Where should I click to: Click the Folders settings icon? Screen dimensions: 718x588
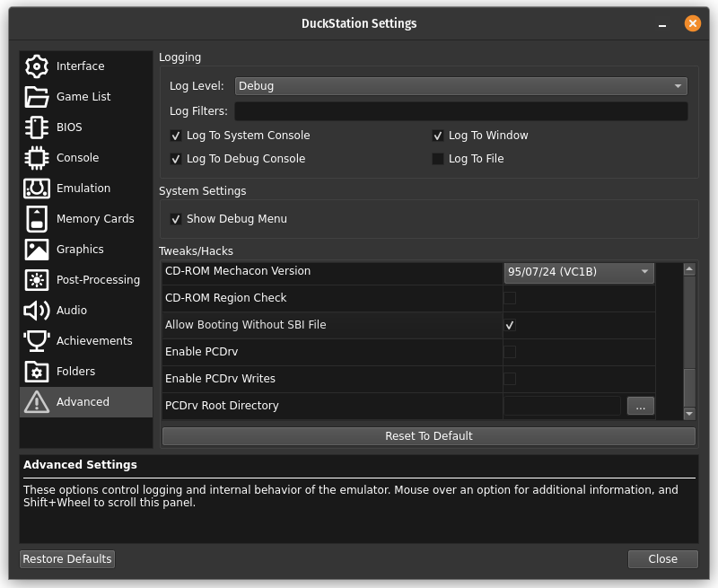[x=37, y=372]
